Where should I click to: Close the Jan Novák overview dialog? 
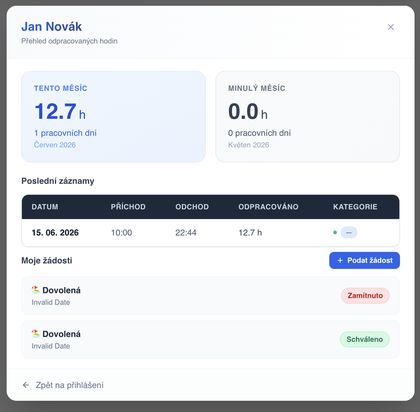(x=391, y=27)
